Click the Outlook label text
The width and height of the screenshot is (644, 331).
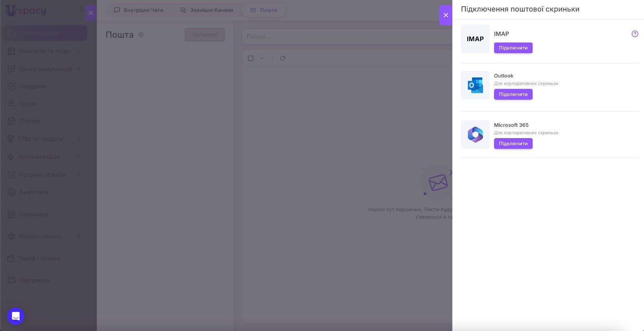pyautogui.click(x=504, y=76)
